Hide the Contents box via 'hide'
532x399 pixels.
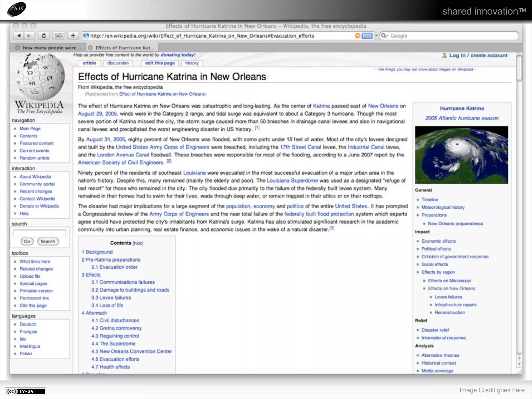(138, 243)
